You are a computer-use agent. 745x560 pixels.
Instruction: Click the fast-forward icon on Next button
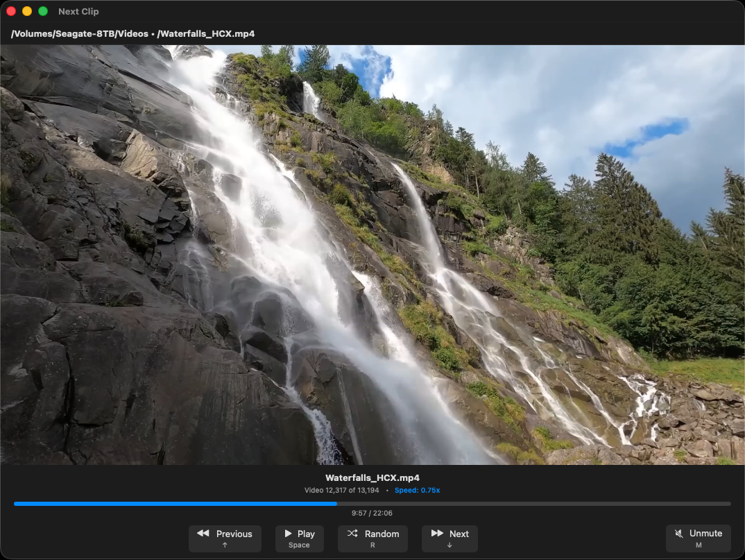(x=437, y=534)
